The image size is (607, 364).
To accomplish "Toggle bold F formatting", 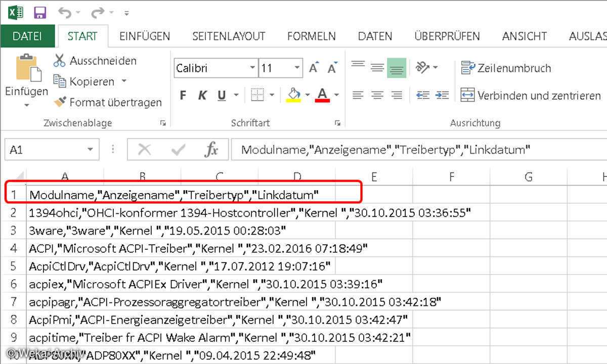I will 183,95.
